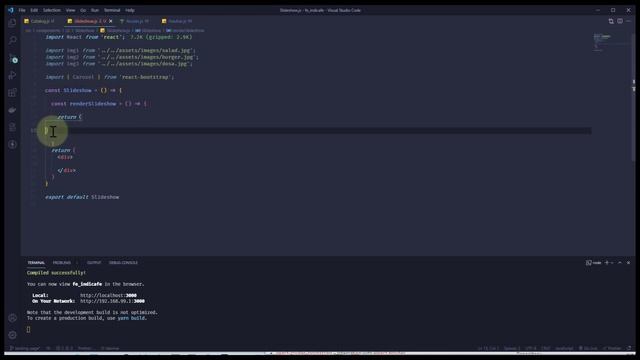Image resolution: width=640 pixels, height=360 pixels.
Task: Click the react-bootstrap Carousel import line
Action: click(x=109, y=77)
